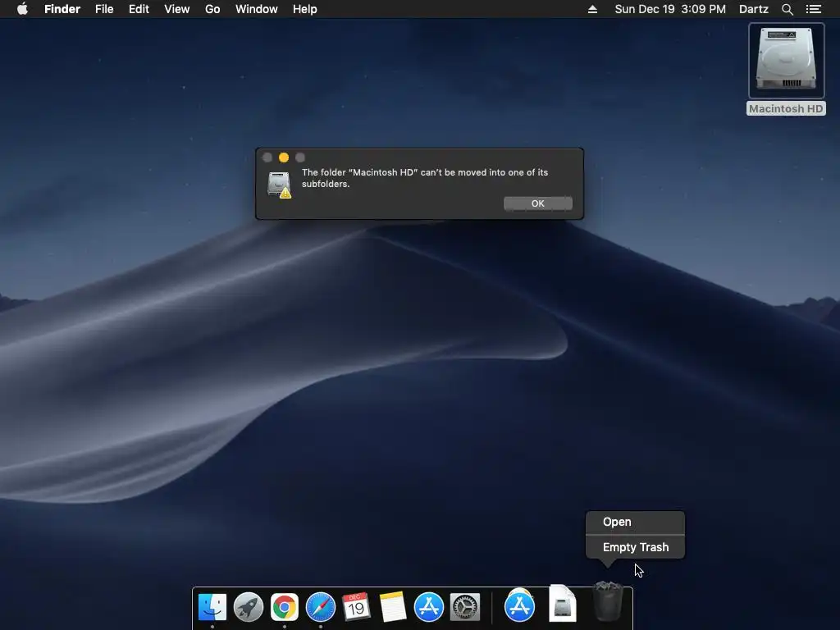Click the Macintosh HD desktop label

(x=786, y=109)
